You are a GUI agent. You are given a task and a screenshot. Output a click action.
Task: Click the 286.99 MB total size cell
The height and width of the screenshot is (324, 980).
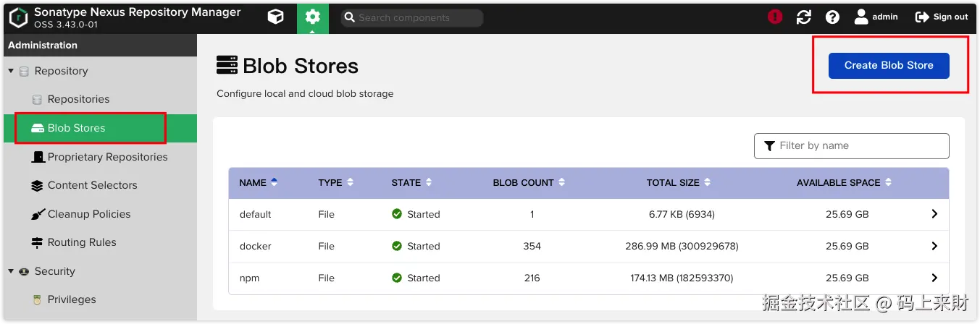pos(682,246)
